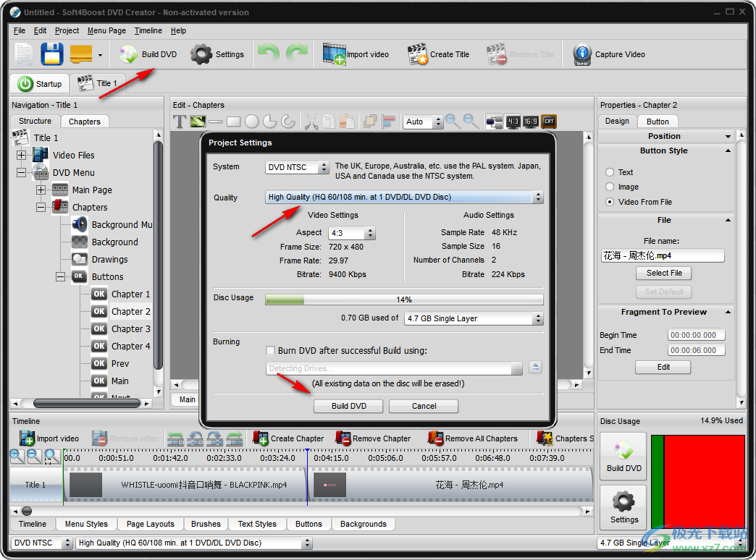
Task: Click the yellow Open folder icon
Action: (x=81, y=54)
